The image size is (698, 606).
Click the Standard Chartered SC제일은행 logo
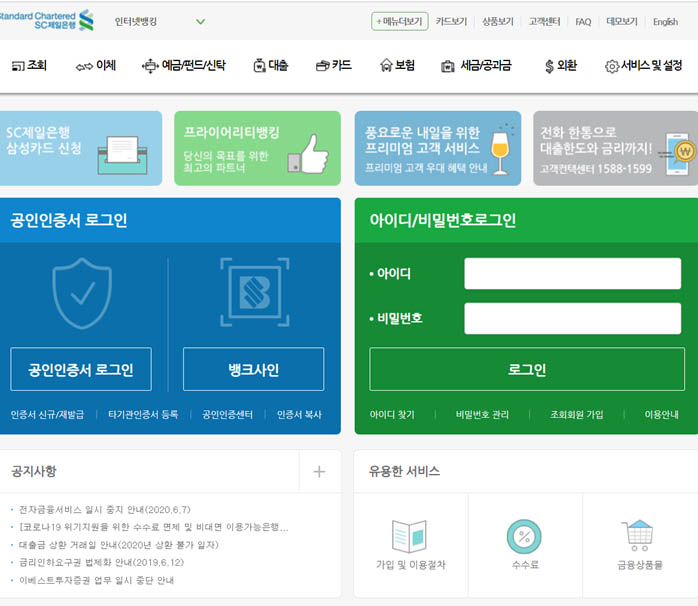click(47, 20)
